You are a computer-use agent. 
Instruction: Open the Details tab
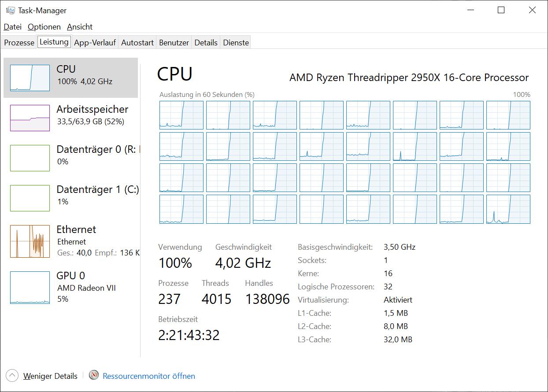pyautogui.click(x=206, y=43)
